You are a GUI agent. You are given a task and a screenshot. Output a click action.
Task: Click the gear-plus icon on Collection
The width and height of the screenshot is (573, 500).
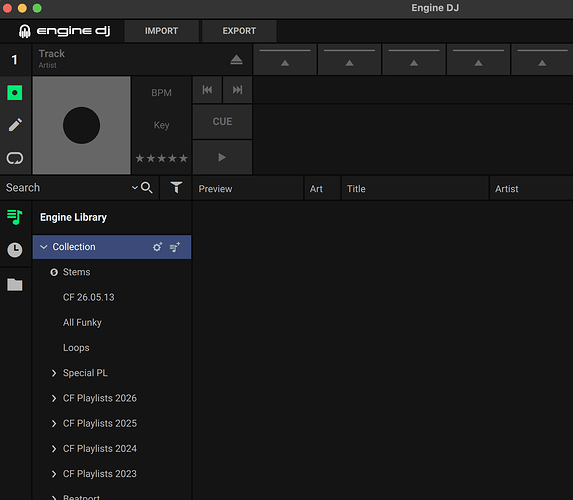point(158,247)
